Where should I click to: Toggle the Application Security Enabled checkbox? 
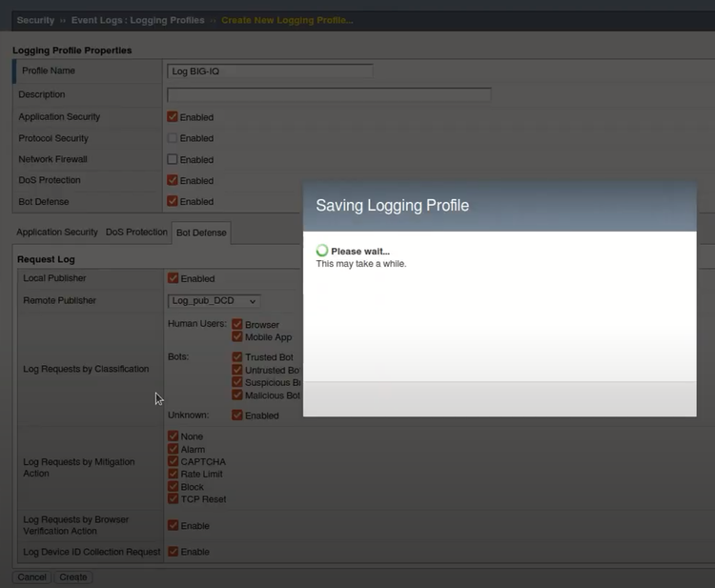click(x=173, y=117)
